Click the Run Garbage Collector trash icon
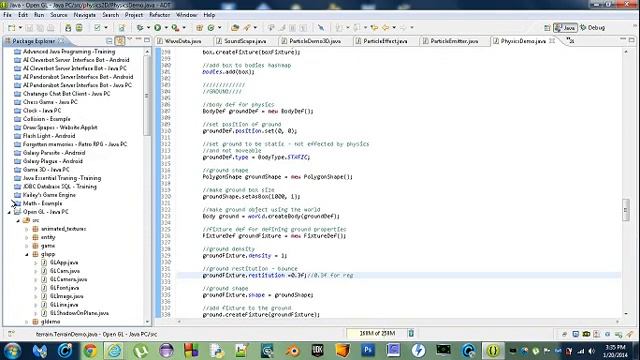The height and width of the screenshot is (360, 640). 411,333
